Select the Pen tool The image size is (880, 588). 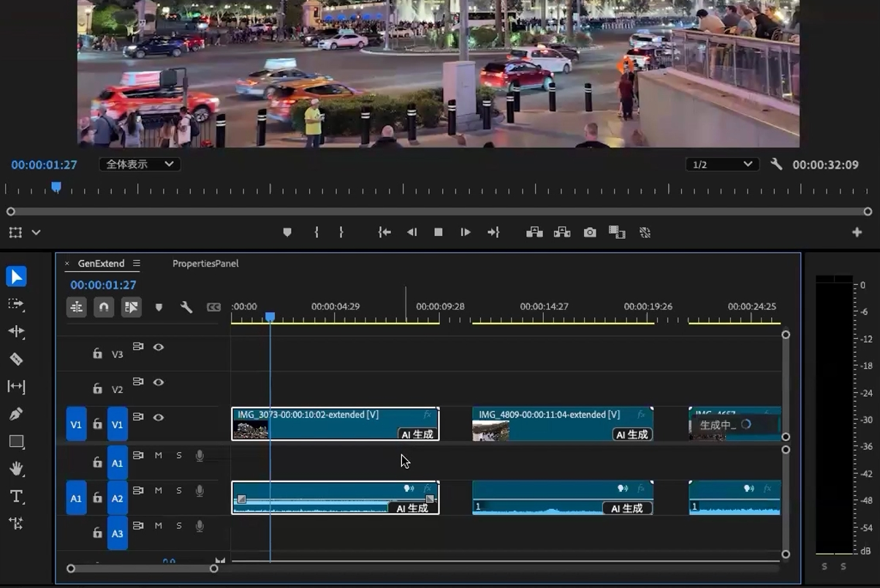pos(16,414)
